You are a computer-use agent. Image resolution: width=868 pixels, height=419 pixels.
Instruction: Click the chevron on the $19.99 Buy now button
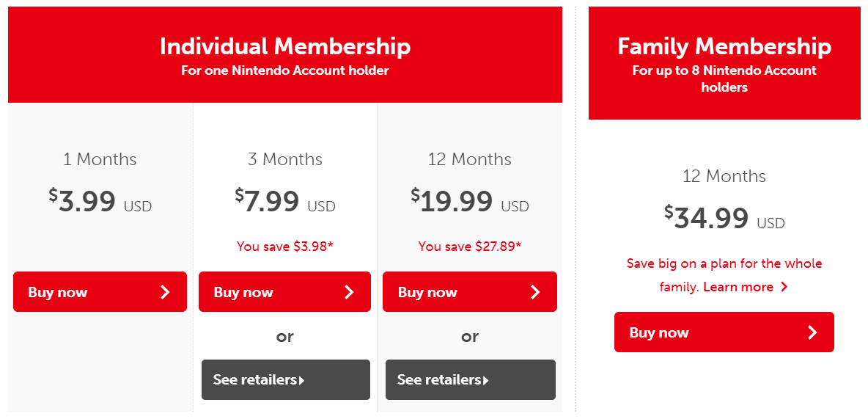point(535,292)
